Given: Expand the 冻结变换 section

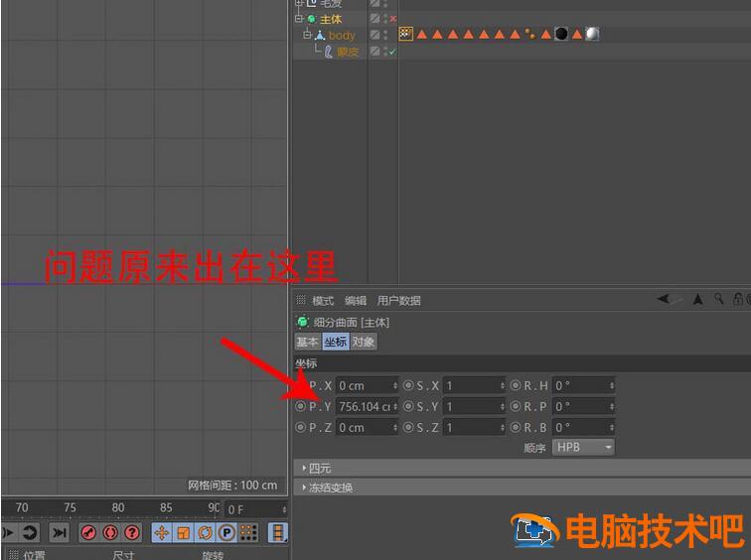Looking at the screenshot, I should pyautogui.click(x=304, y=488).
